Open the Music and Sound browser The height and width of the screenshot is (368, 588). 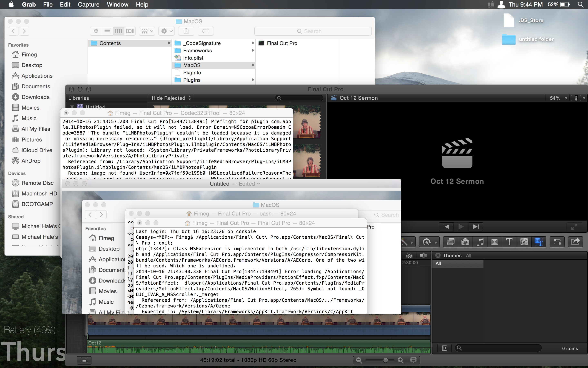(480, 242)
